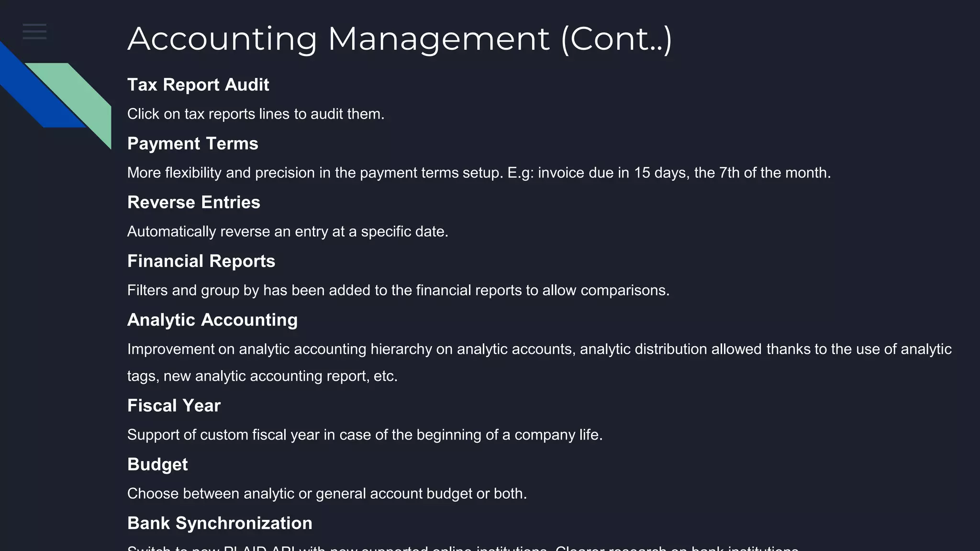Open the hamburger menu icon
980x551 pixels.
point(34,32)
